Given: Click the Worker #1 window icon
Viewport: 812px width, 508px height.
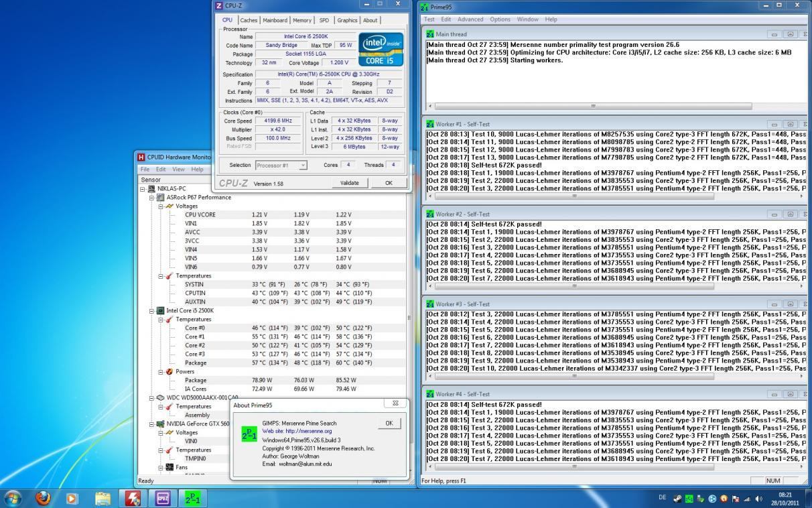Looking at the screenshot, I should [430, 124].
